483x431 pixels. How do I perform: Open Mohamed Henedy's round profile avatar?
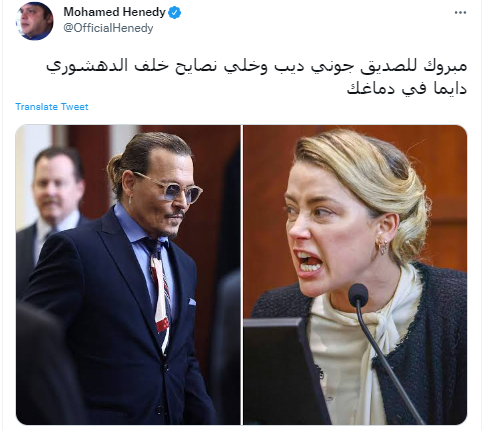coord(34,21)
